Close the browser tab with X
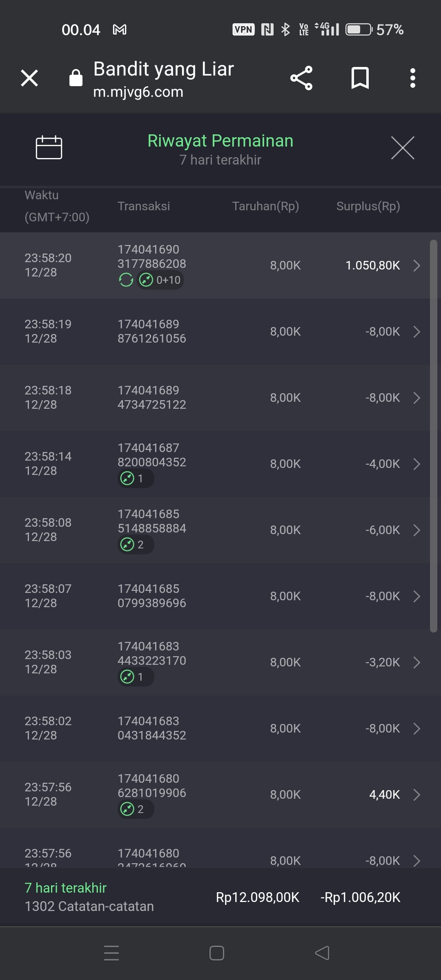 click(29, 78)
